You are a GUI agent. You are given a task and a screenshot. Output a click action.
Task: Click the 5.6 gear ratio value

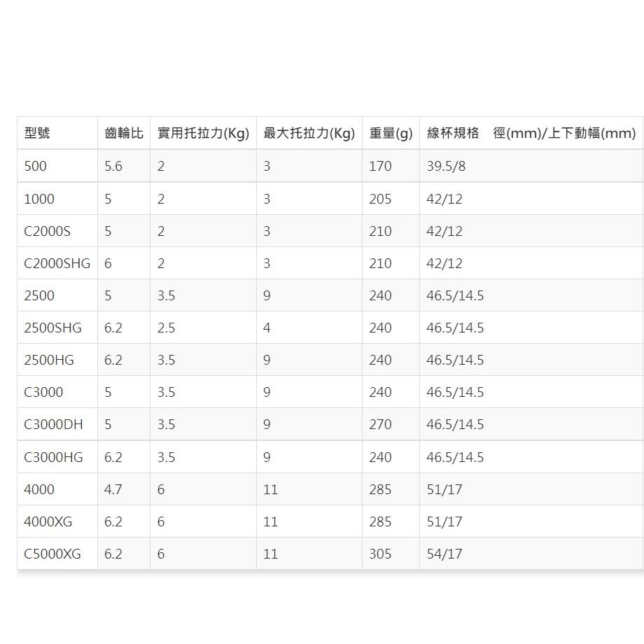113,166
